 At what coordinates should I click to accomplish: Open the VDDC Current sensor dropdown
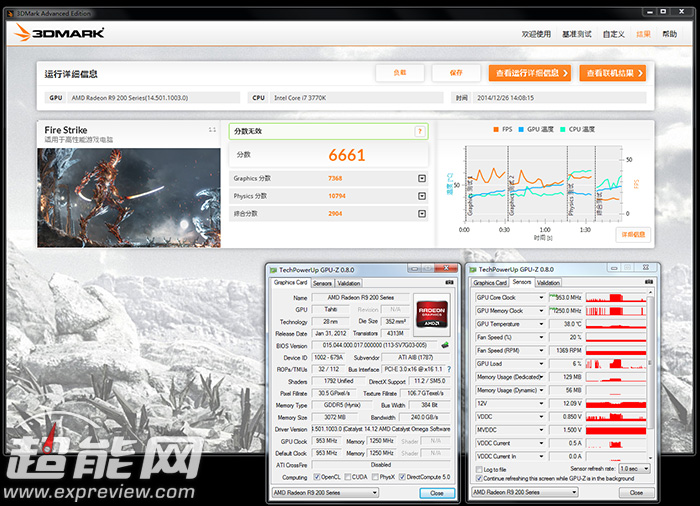pos(541,443)
